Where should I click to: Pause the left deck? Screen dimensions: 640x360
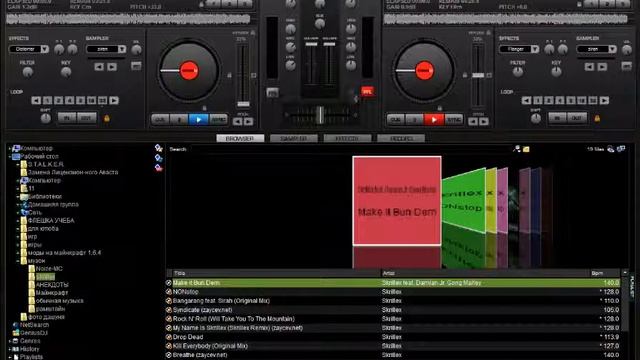[x=179, y=120]
